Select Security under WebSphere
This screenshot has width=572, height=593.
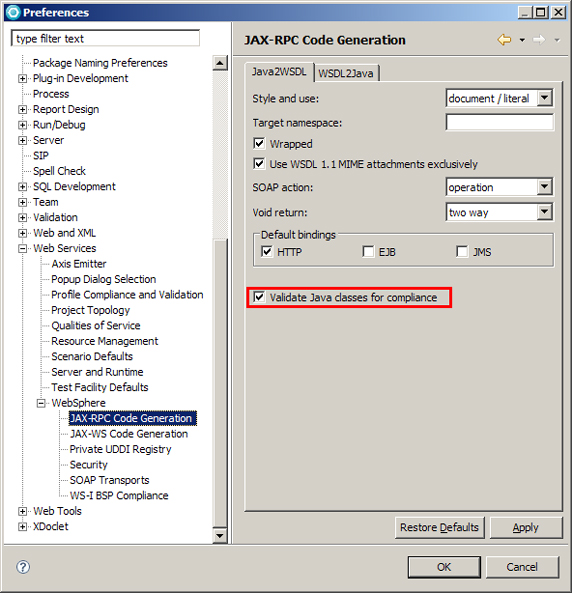(x=89, y=465)
